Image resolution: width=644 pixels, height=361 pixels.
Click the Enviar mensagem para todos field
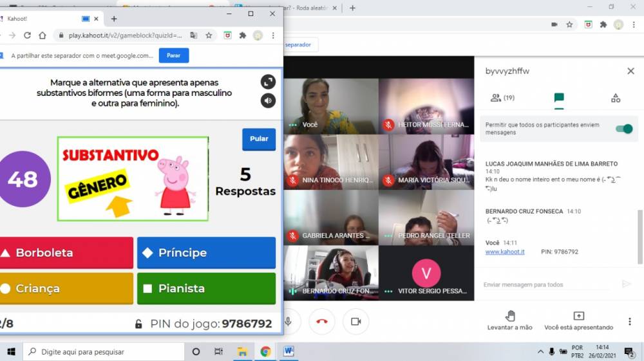click(x=547, y=284)
